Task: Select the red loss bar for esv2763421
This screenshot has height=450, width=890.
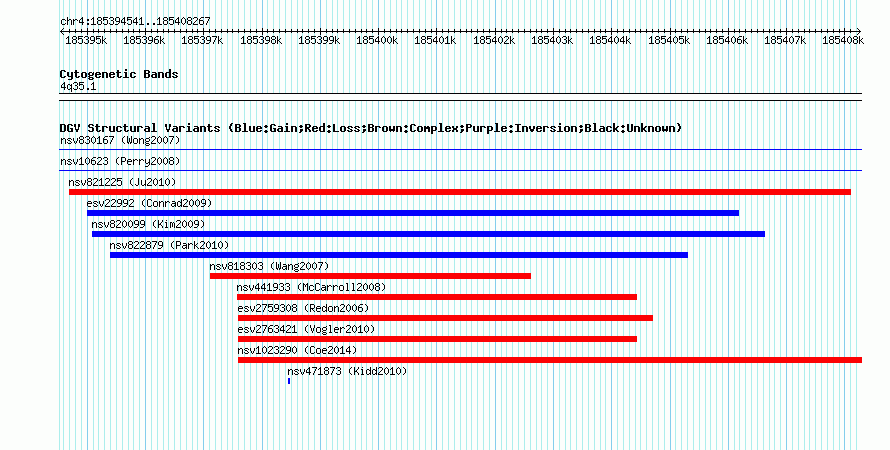Action: (x=438, y=339)
